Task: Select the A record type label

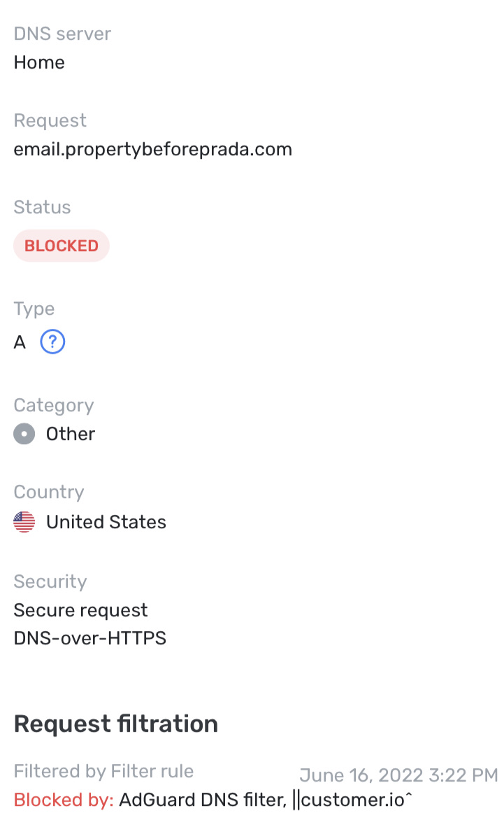Action: (x=20, y=341)
